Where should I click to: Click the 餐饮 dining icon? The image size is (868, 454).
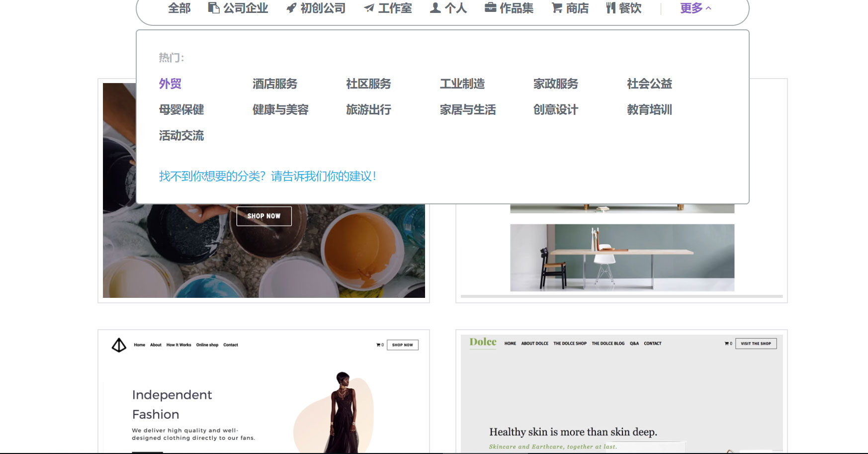[609, 8]
